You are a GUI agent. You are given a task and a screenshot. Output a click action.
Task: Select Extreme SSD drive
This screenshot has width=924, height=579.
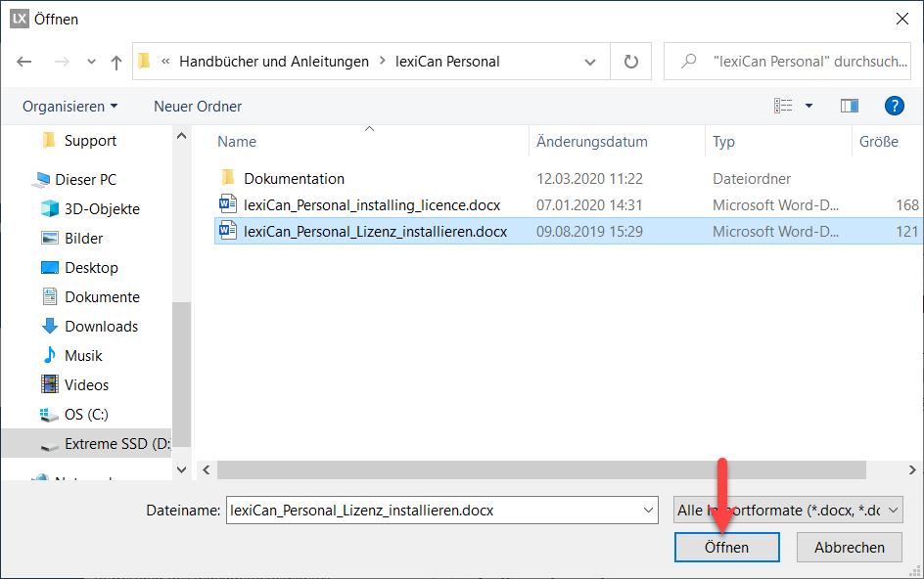tap(116, 444)
